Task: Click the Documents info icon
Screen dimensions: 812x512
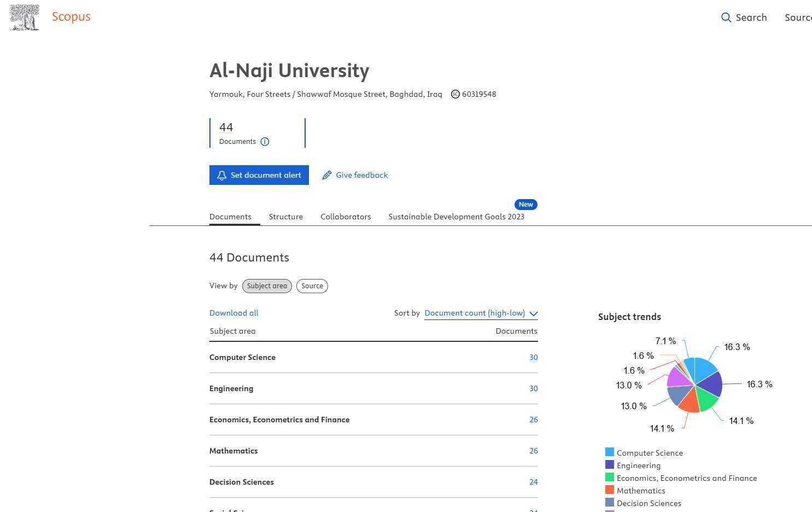Action: tap(265, 142)
